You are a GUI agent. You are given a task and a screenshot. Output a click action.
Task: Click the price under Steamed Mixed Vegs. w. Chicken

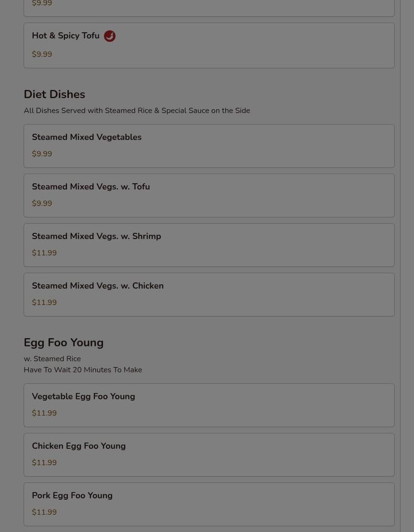44,303
